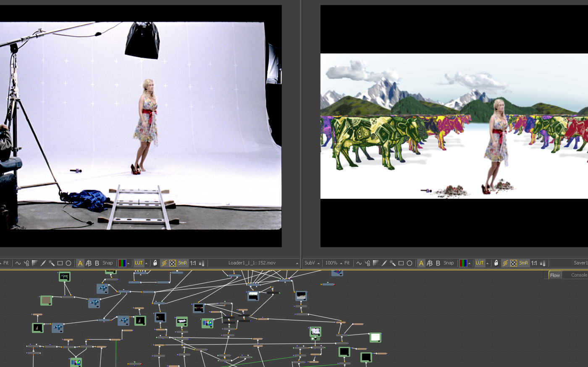This screenshot has width=588, height=367.
Task: Open LUT options arrow in left viewer
Action: pyautogui.click(x=147, y=264)
